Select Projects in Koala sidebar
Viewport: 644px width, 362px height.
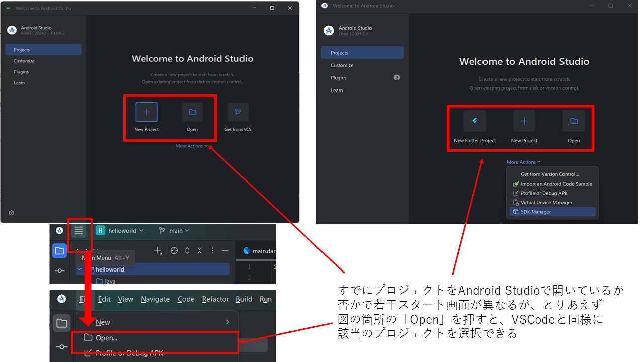coord(43,50)
